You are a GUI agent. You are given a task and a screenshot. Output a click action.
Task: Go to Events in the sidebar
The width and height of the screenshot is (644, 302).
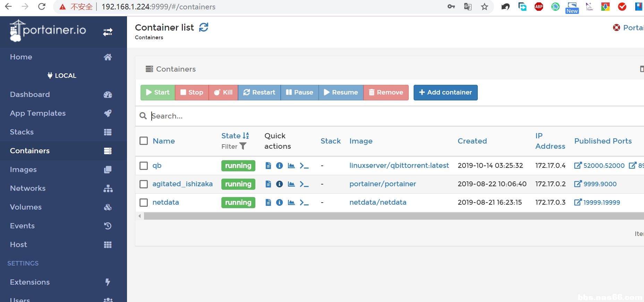pyautogui.click(x=63, y=226)
